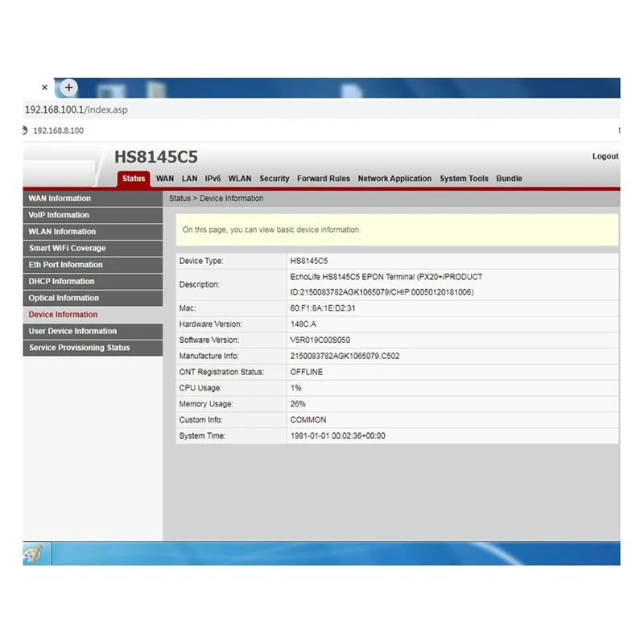This screenshot has width=644, height=644.
Task: Click the 192.168.8.100 bookmark icon
Action: pyautogui.click(x=25, y=130)
